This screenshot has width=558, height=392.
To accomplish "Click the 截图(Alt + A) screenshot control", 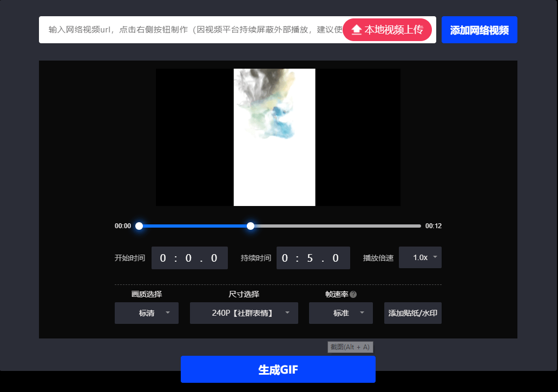I will [x=350, y=347].
